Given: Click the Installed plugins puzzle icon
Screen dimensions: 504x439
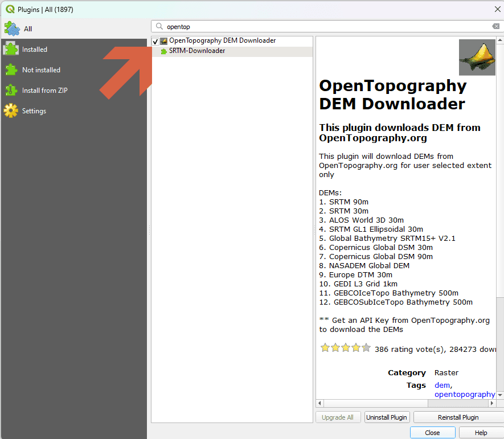Looking at the screenshot, I should click(x=11, y=49).
